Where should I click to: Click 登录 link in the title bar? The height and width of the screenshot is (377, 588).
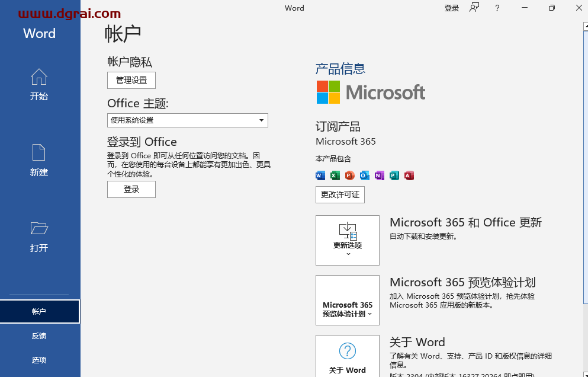click(x=451, y=8)
